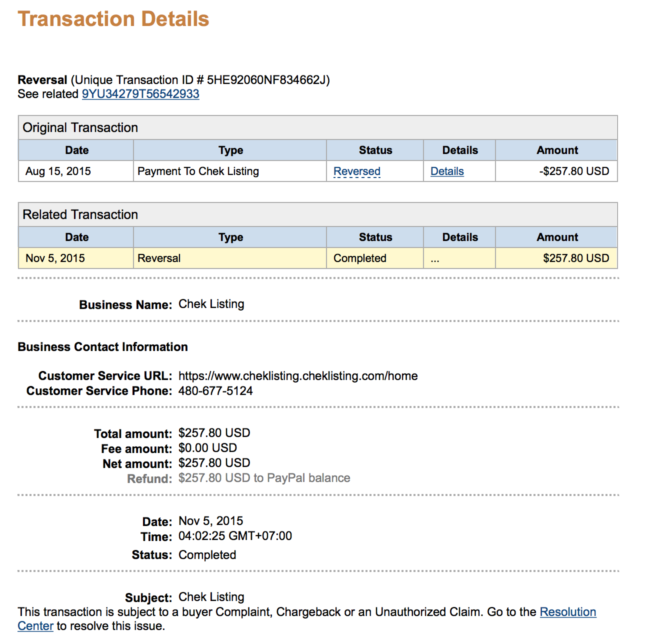Click the ellipsis in Related Transaction details
The image size is (672, 636).
[435, 259]
